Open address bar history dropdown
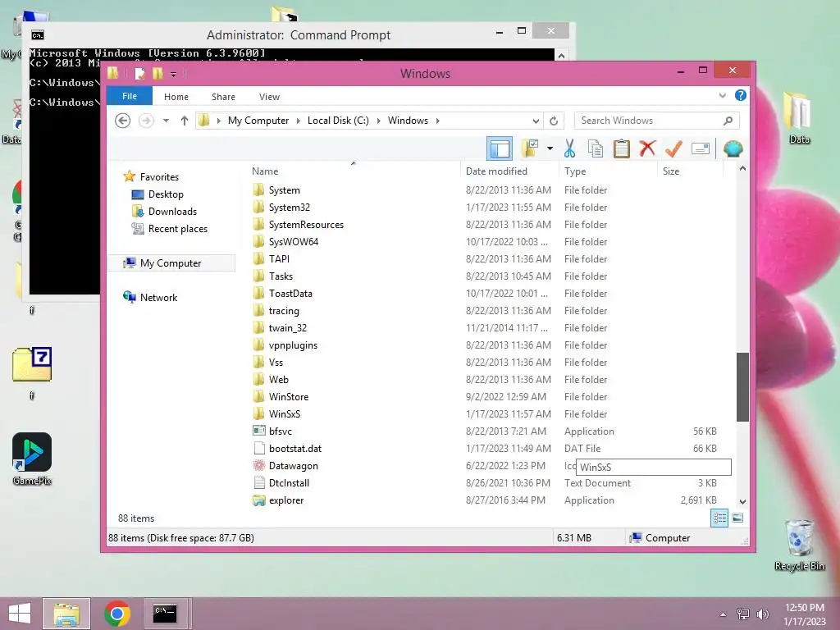 click(x=536, y=121)
